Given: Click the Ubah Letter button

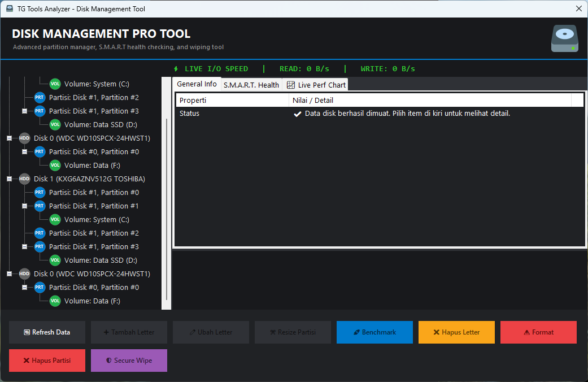Looking at the screenshot, I should tap(211, 332).
